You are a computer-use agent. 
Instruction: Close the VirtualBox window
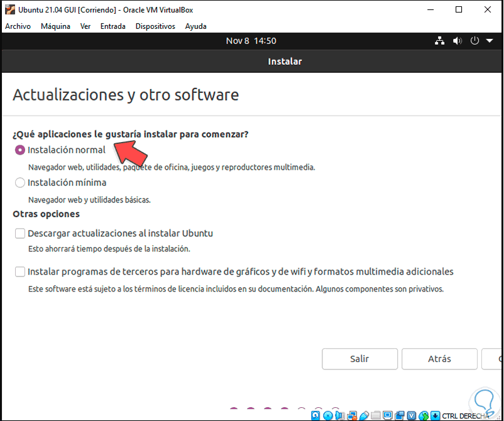(487, 9)
